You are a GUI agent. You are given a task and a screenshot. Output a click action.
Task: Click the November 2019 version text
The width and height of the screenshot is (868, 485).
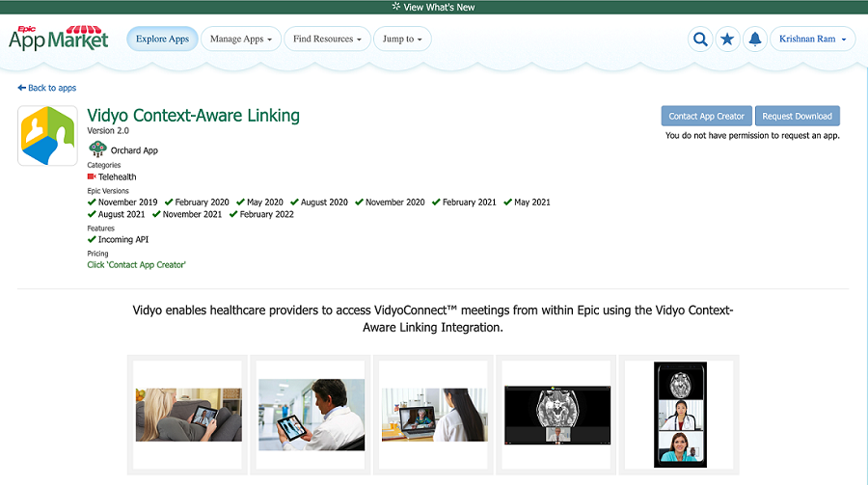click(x=128, y=202)
